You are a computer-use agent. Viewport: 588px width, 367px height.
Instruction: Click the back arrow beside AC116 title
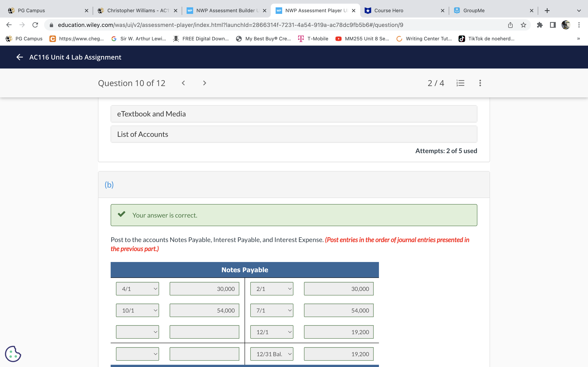coord(19,57)
